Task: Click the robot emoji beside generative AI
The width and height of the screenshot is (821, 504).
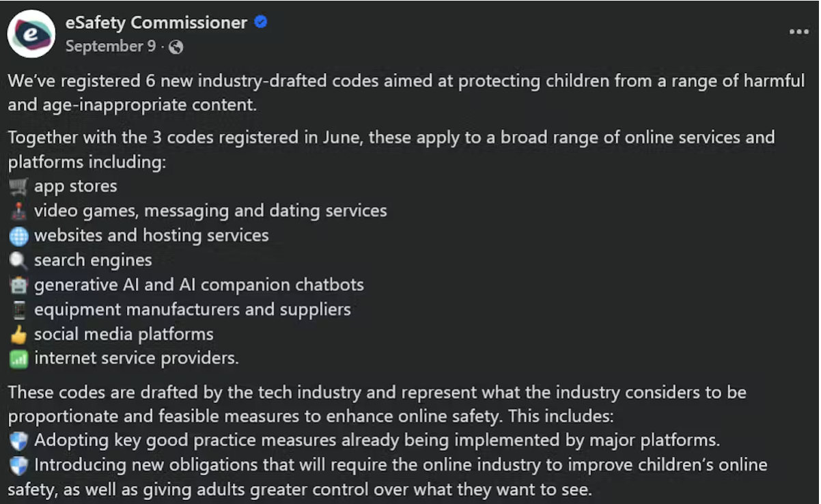Action: click(18, 285)
